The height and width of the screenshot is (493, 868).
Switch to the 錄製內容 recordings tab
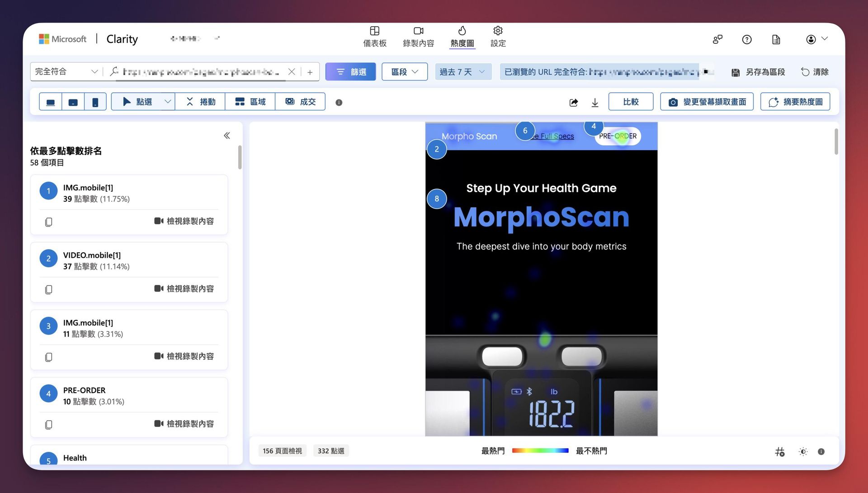[x=418, y=37]
